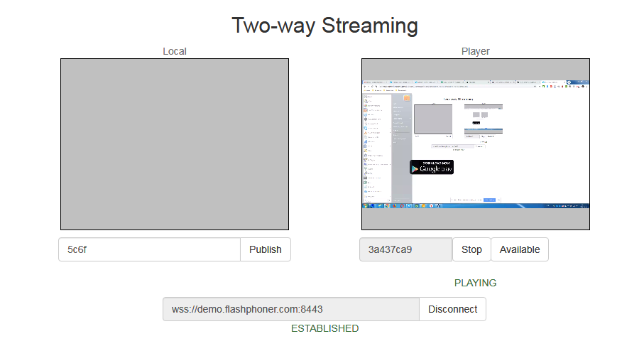Click the Local label above the preview
Image resolution: width=644 pixels, height=351 pixels.
point(175,51)
